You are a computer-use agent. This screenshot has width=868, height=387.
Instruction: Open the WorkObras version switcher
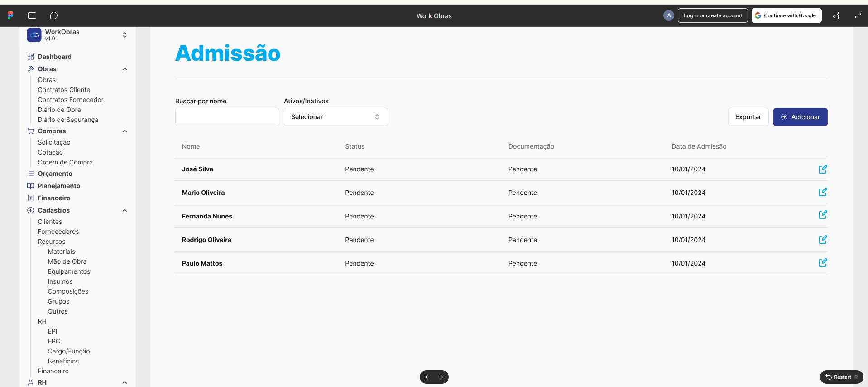(x=125, y=35)
